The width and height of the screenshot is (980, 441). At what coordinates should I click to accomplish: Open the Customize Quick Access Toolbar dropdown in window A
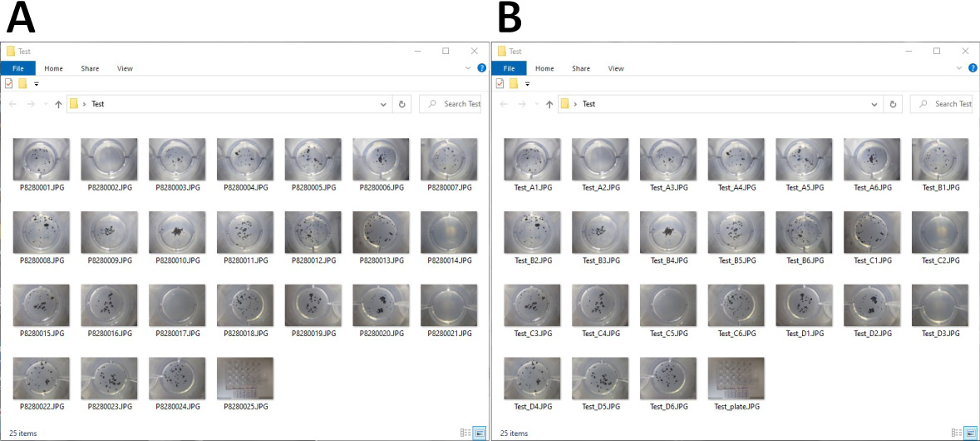pos(37,84)
